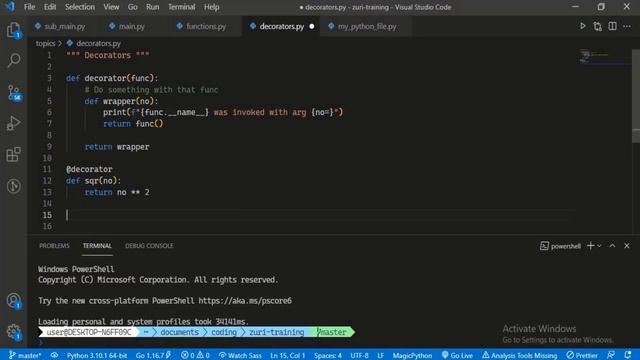Open editor More Actions ellipsis
Screen dimensions: 640x360
(627, 26)
